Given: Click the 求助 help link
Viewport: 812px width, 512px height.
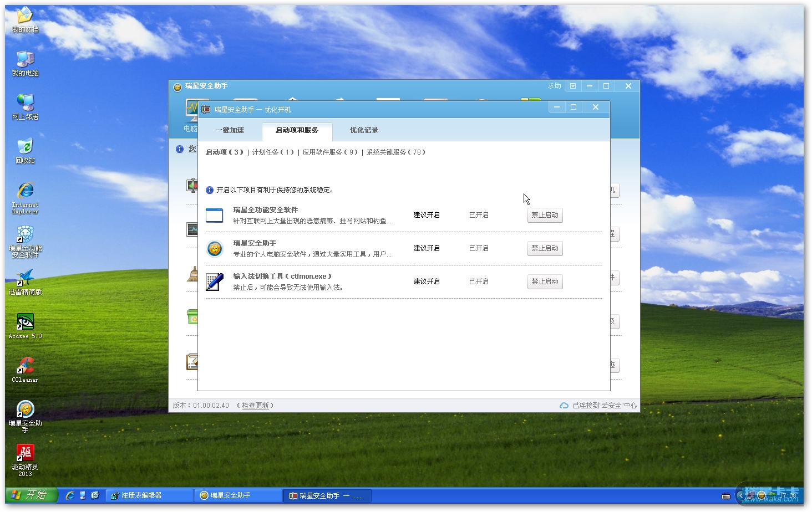Looking at the screenshot, I should click(x=555, y=86).
